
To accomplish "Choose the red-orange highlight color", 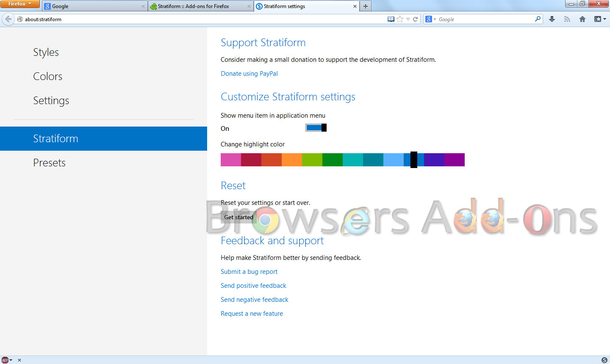I will coord(272,160).
